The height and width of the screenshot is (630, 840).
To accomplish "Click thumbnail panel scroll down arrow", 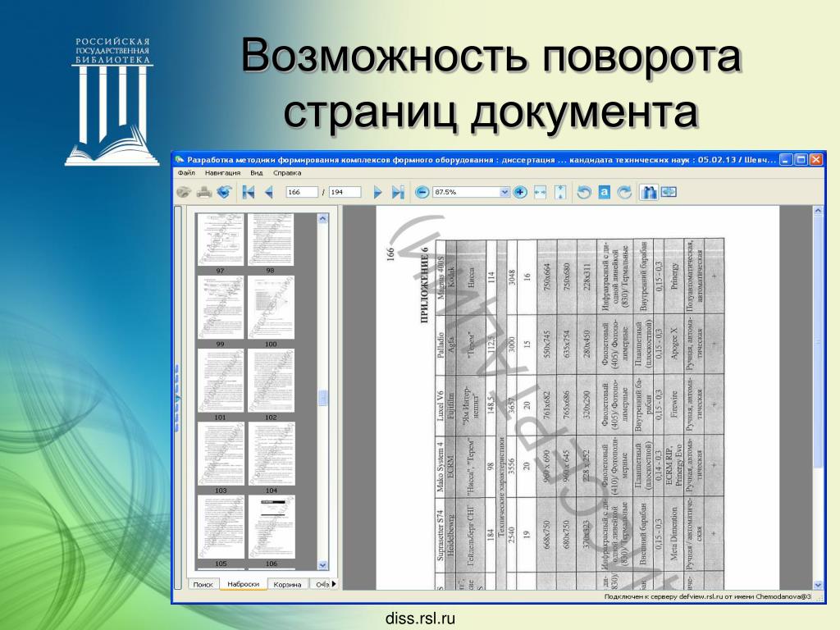I will click(322, 564).
